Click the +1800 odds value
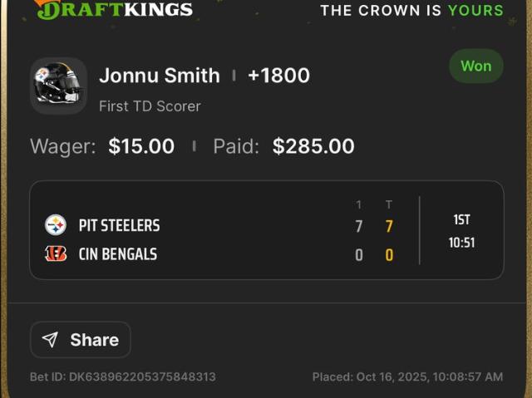The height and width of the screenshot is (398, 532). [x=278, y=76]
